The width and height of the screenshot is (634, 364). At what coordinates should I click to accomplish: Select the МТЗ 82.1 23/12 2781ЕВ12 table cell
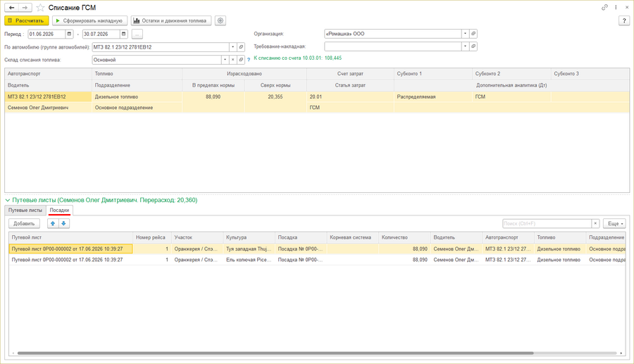pyautogui.click(x=48, y=96)
